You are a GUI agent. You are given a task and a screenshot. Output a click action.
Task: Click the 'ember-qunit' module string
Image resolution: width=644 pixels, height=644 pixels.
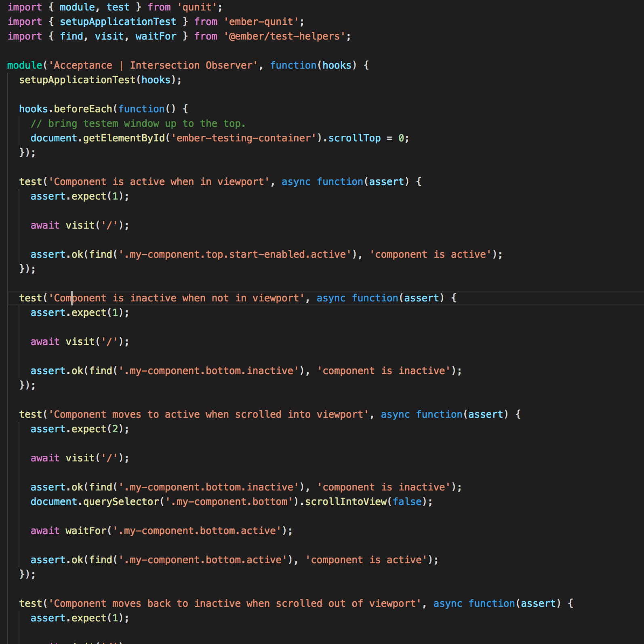coord(261,22)
